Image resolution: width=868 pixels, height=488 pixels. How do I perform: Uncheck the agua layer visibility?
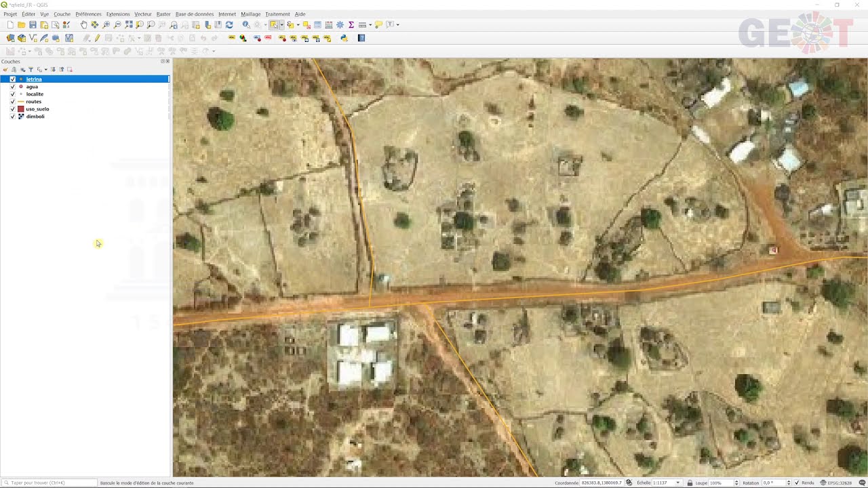tap(13, 87)
